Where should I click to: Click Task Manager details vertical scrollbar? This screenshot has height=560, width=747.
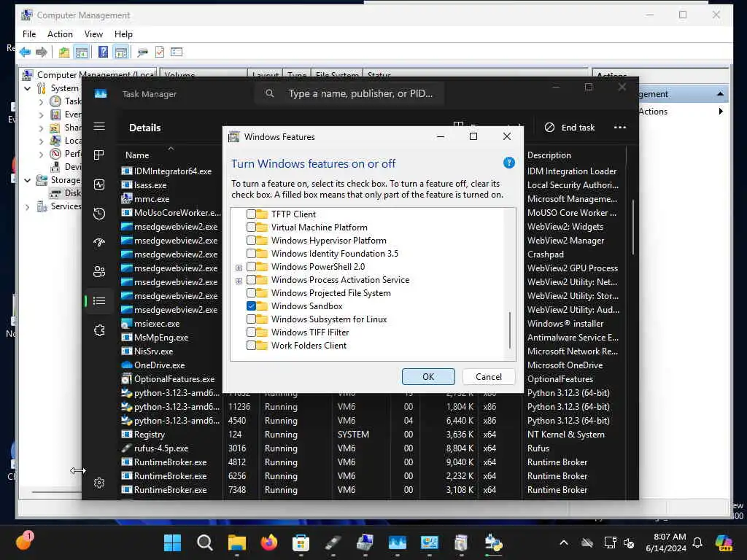[x=632, y=227]
